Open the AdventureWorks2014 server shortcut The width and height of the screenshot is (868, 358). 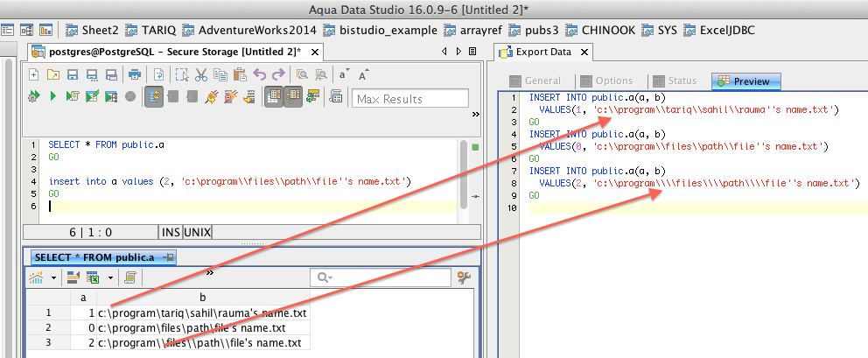pos(249,30)
